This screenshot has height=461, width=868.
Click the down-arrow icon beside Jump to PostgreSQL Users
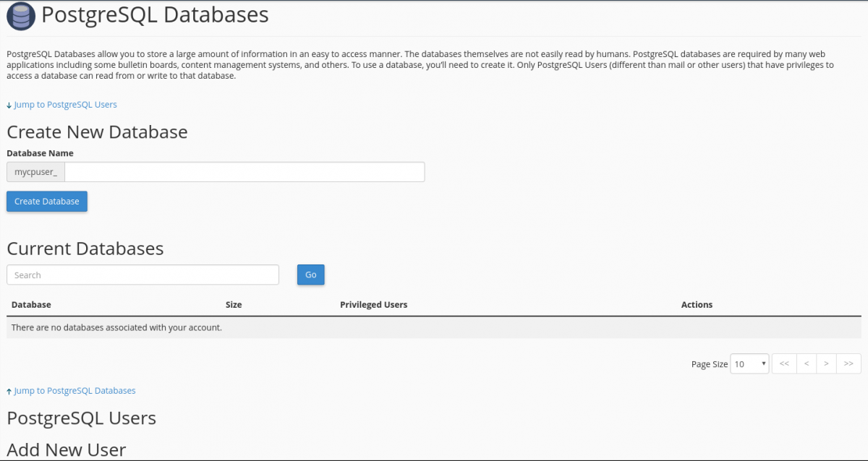point(8,104)
